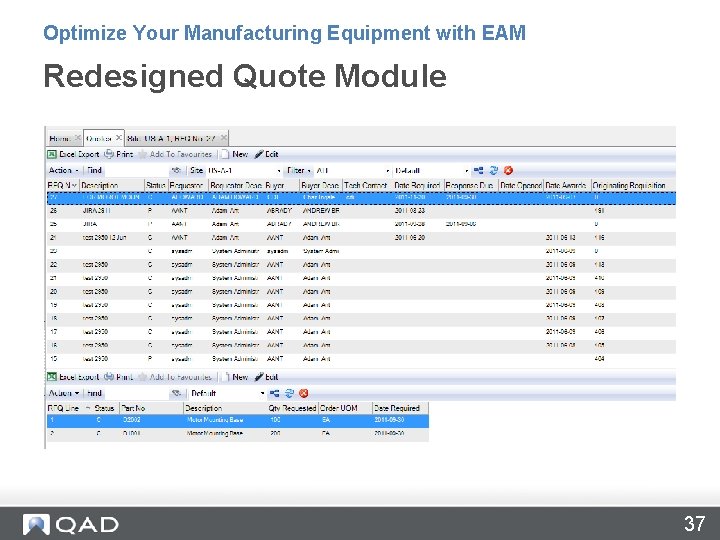Click Print in the RFQ Line toolbar
This screenshot has width=720, height=540.
(x=119, y=377)
